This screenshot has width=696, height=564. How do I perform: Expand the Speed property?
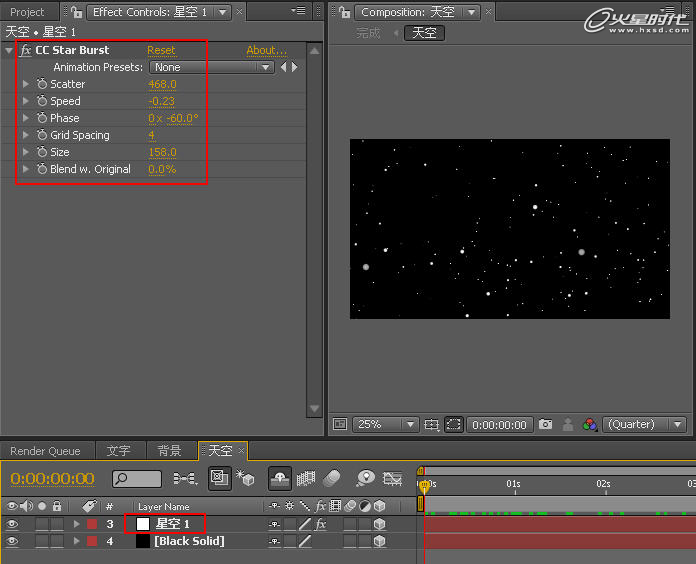(26, 101)
